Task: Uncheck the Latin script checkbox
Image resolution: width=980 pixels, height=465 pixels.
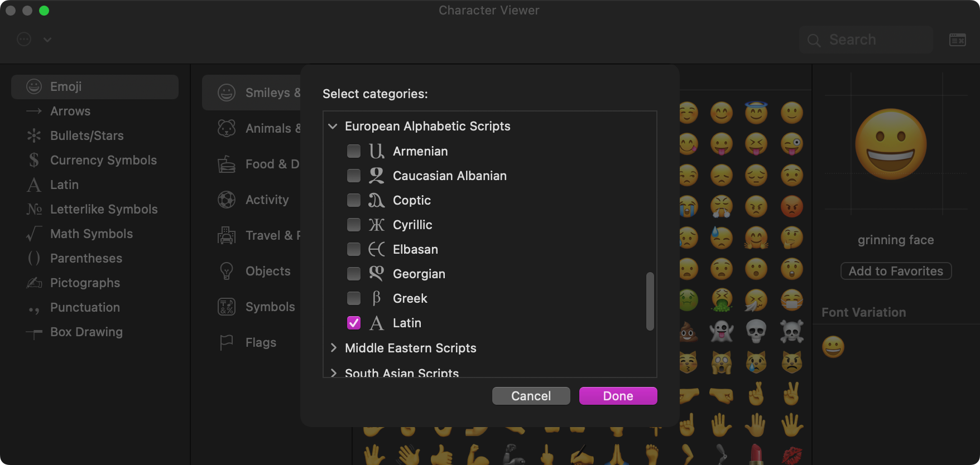Action: [353, 323]
